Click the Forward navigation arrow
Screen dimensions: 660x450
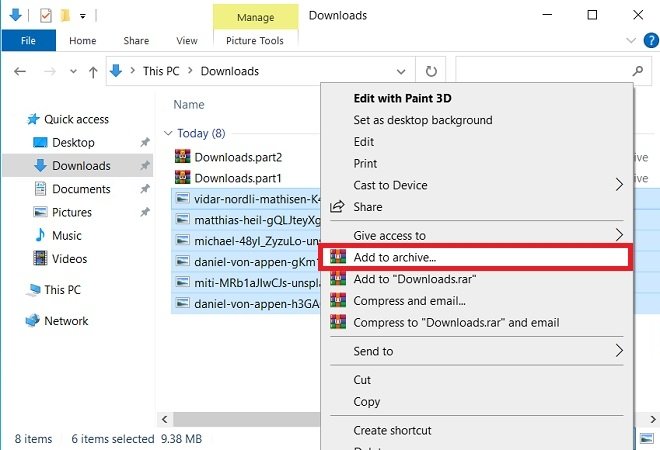click(50, 72)
